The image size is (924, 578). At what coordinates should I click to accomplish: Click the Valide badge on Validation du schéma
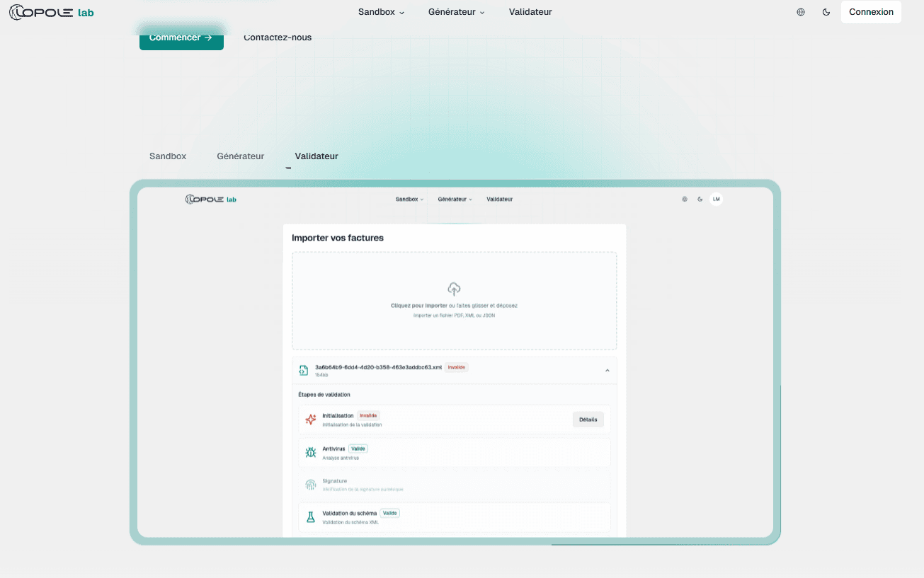point(390,513)
